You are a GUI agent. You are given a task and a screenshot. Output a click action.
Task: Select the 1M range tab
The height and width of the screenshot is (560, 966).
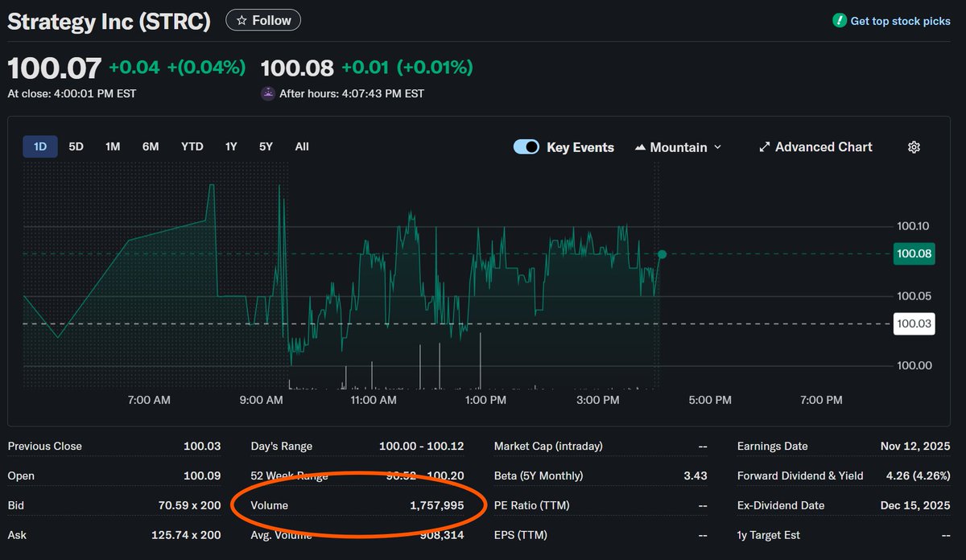[x=113, y=146]
